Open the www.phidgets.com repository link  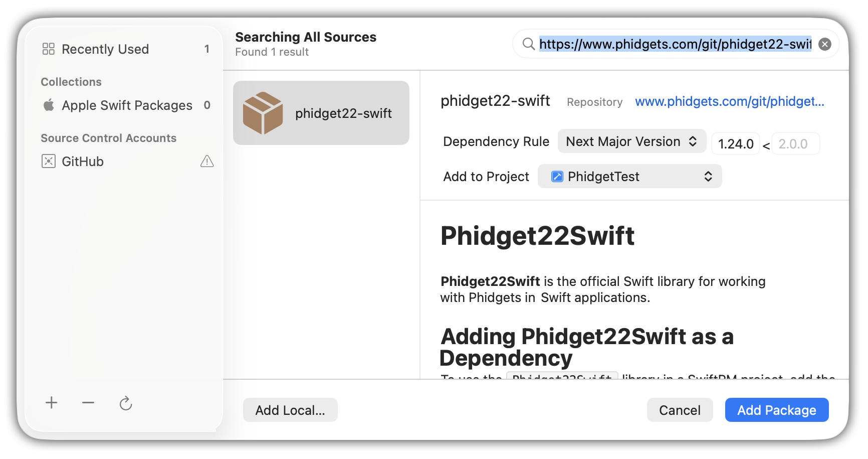coord(729,102)
